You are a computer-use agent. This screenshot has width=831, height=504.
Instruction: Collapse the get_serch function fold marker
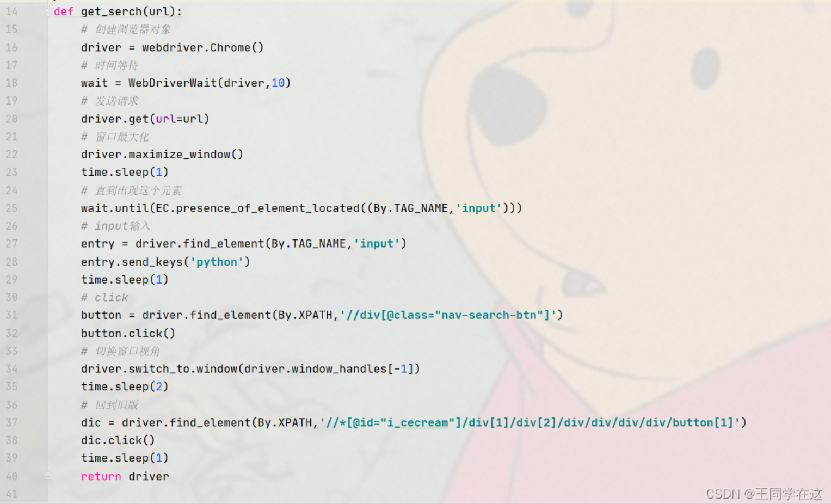click(48, 11)
